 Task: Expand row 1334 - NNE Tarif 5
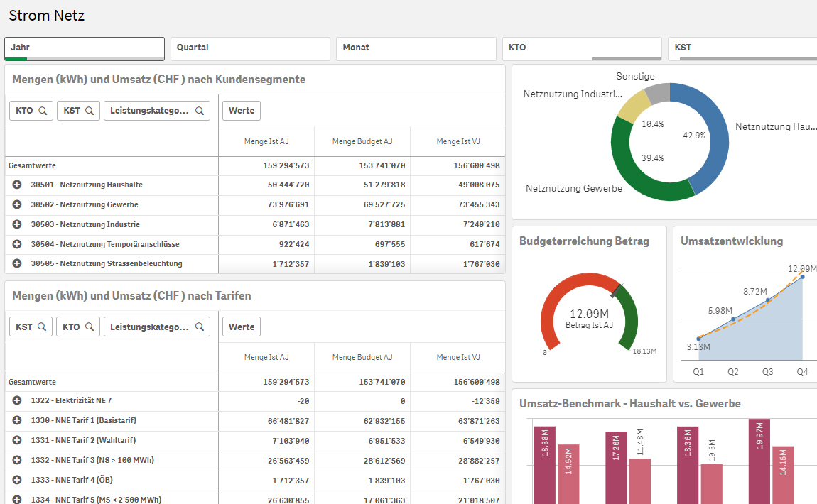[16, 499]
